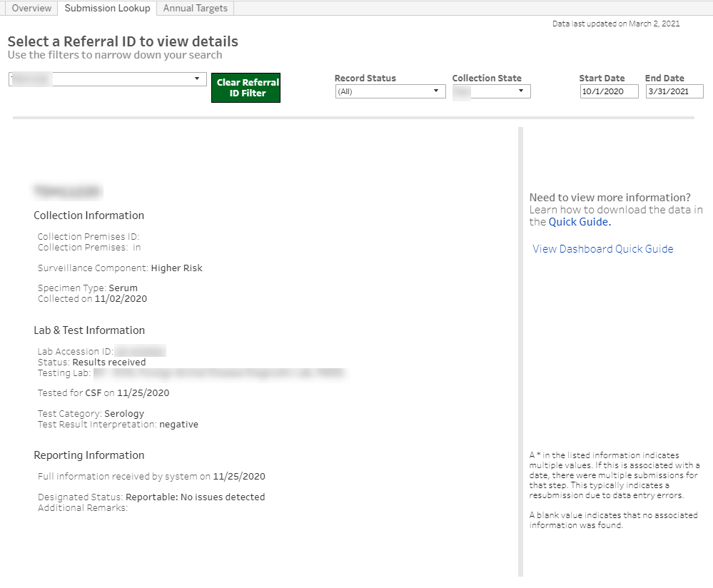Expand the Collection State dropdown
The image size is (713, 588).
click(x=491, y=91)
